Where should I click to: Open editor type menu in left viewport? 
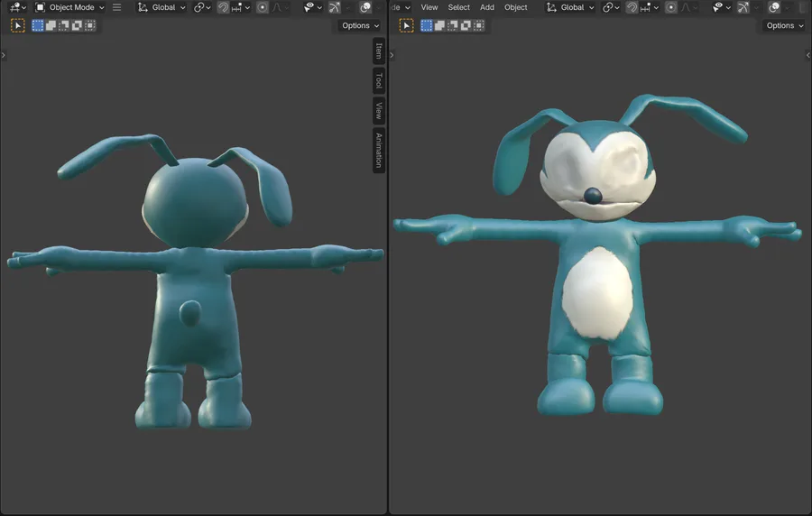(x=18, y=7)
